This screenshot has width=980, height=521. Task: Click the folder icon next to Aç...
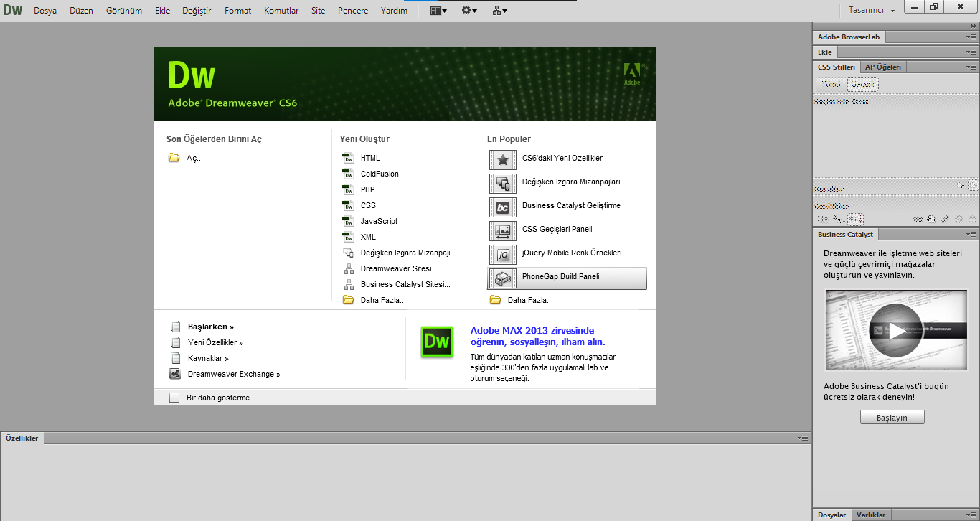coord(174,158)
